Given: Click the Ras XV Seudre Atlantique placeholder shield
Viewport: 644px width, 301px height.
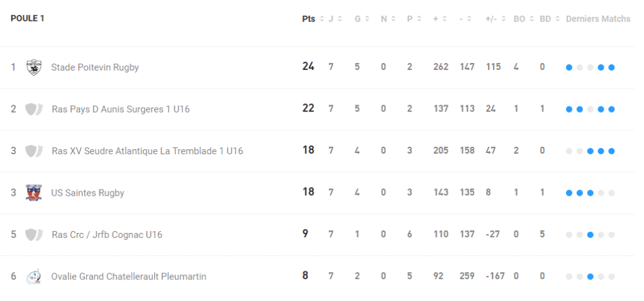Looking at the screenshot, I should click(34, 151).
